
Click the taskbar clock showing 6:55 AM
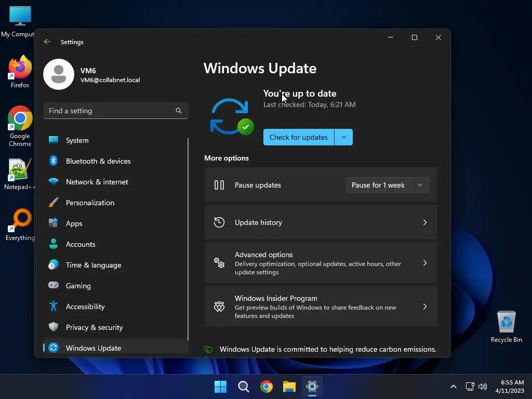(510, 387)
